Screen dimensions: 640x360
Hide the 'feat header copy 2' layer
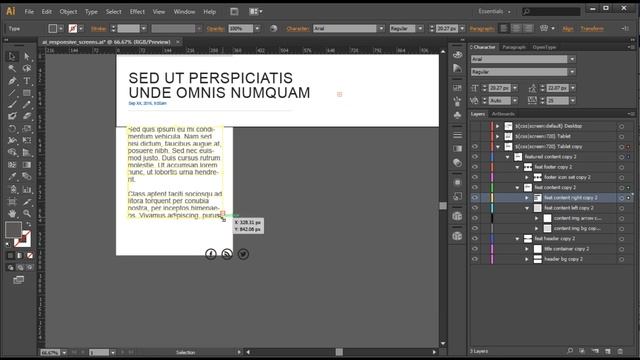click(475, 238)
